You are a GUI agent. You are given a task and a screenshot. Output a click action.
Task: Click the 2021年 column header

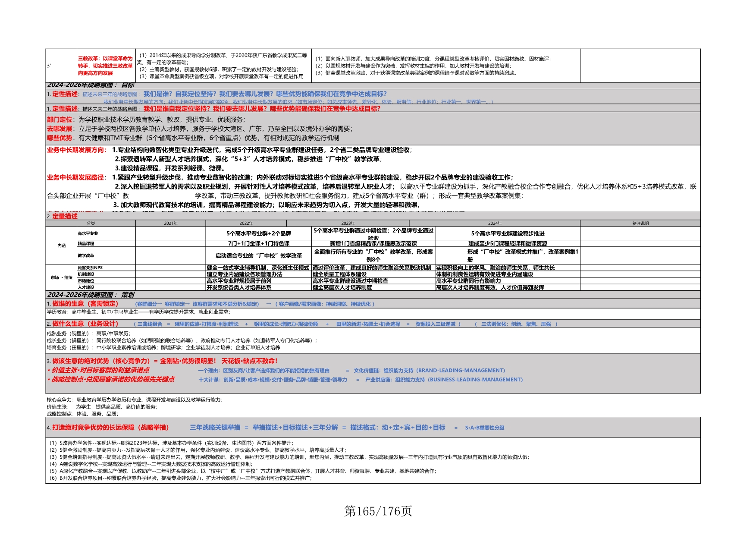[171, 223]
